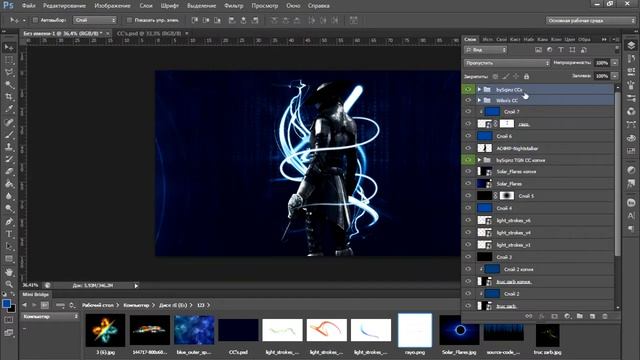Toggle the Показать упр. элем. checkbox

(x=129, y=20)
